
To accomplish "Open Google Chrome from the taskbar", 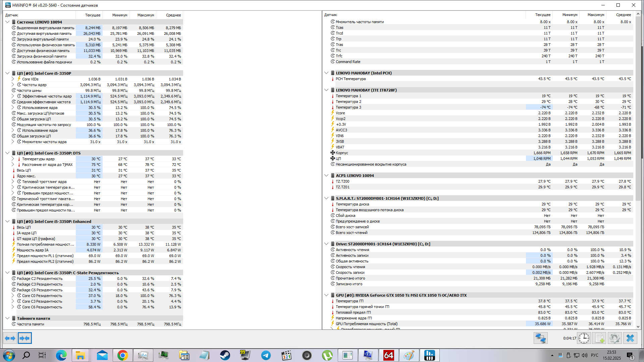I will (x=122, y=355).
